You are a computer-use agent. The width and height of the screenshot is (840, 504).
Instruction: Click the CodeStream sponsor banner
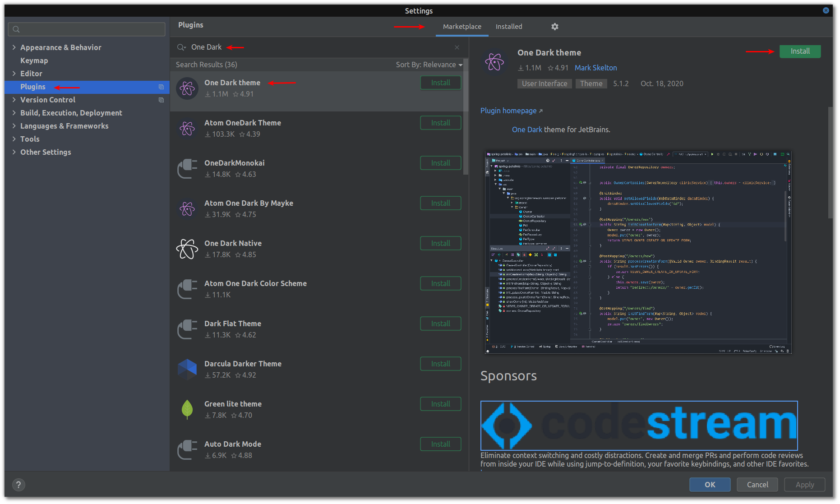[x=639, y=425]
